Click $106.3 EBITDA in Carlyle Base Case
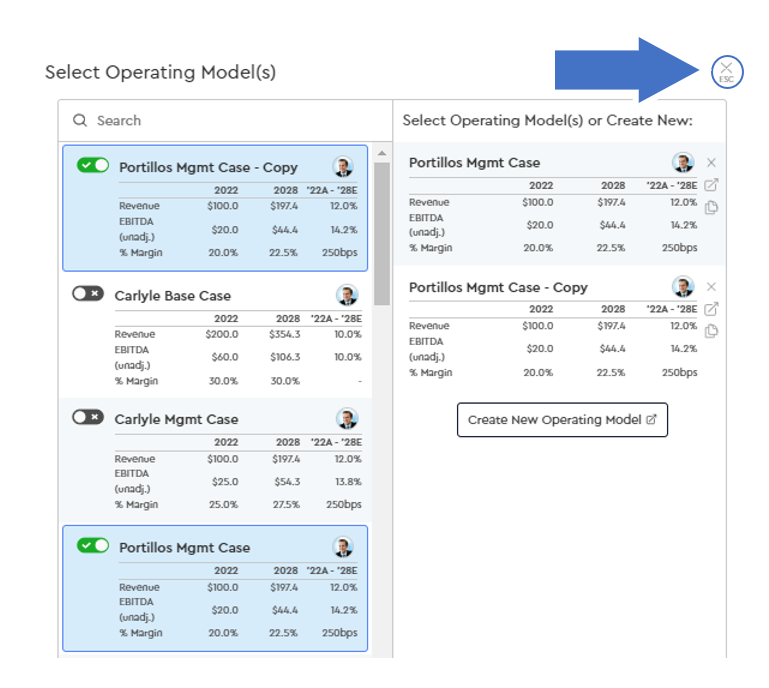Viewport: 769px width, 688px height. pos(285,357)
